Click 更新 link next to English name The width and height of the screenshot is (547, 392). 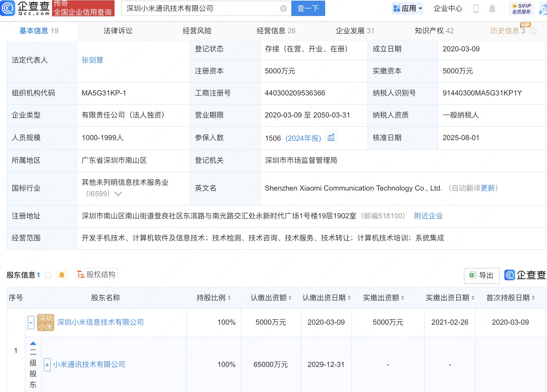click(x=488, y=188)
